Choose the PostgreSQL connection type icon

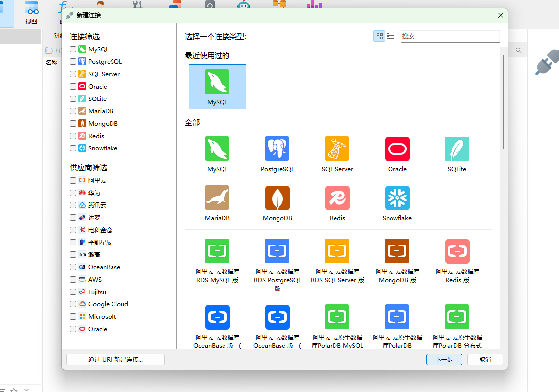277,148
